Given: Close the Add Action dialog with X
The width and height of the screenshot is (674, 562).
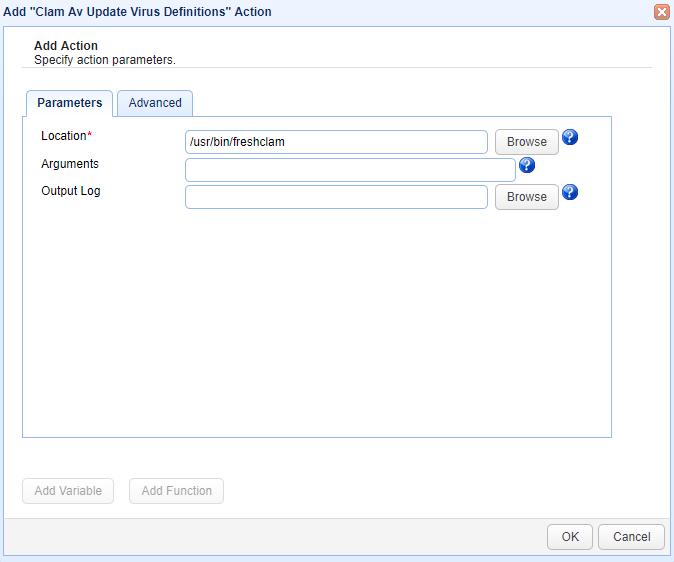Looking at the screenshot, I should (661, 12).
